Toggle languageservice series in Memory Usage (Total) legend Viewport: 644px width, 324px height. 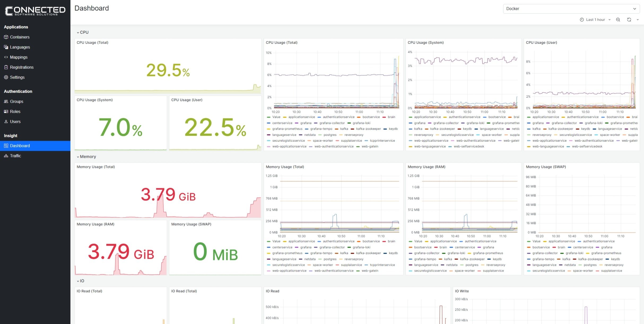(x=284, y=259)
